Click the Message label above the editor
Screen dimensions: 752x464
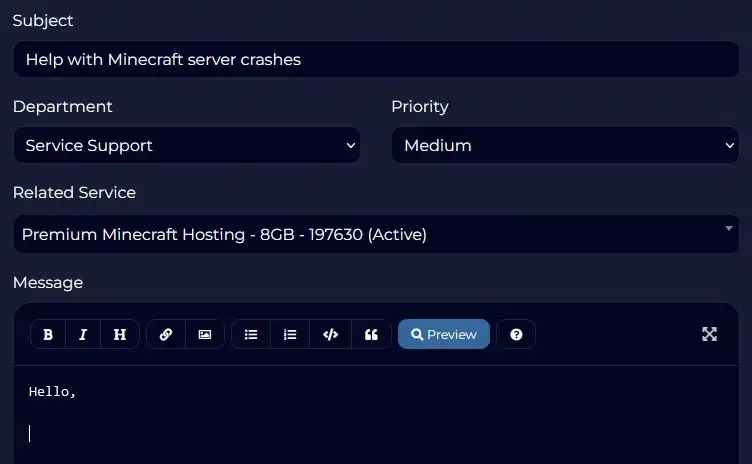pyautogui.click(x=48, y=283)
